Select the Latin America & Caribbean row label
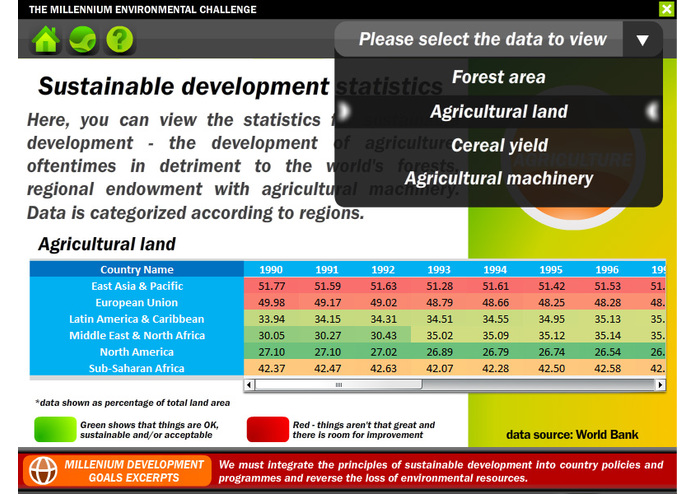The height and width of the screenshot is (494, 695). coord(137,319)
